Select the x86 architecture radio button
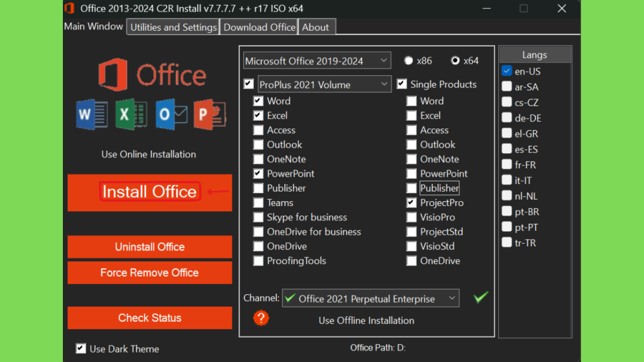This screenshot has width=644, height=362. point(408,61)
